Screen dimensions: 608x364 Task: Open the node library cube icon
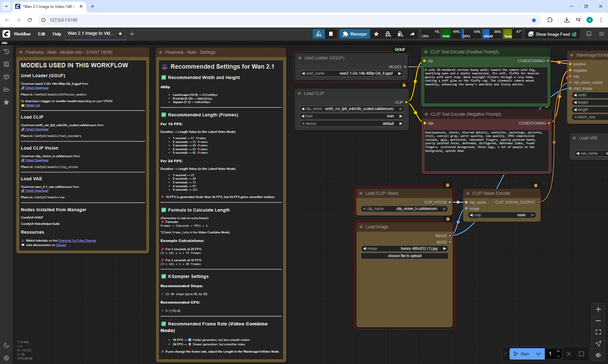tap(6, 77)
